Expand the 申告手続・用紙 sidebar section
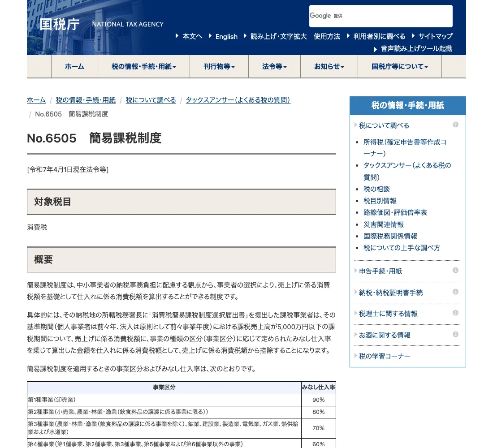The width and height of the screenshot is (493, 448). pos(381,271)
